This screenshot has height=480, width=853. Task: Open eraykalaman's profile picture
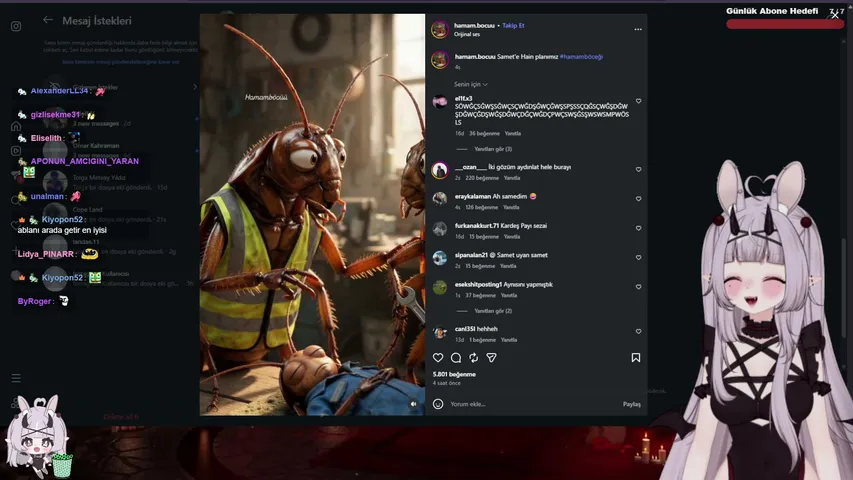coord(440,199)
